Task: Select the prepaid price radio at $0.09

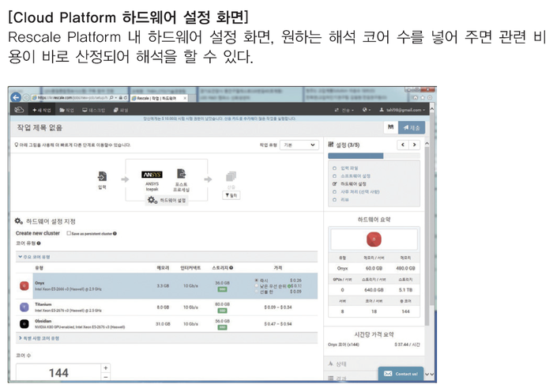Action: pos(257,292)
